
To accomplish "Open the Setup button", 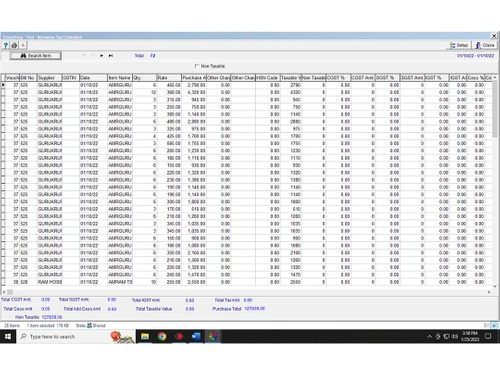I will (459, 45).
